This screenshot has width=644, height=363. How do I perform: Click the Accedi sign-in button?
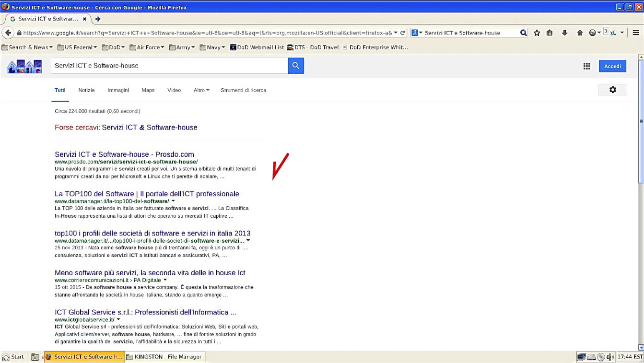[612, 66]
